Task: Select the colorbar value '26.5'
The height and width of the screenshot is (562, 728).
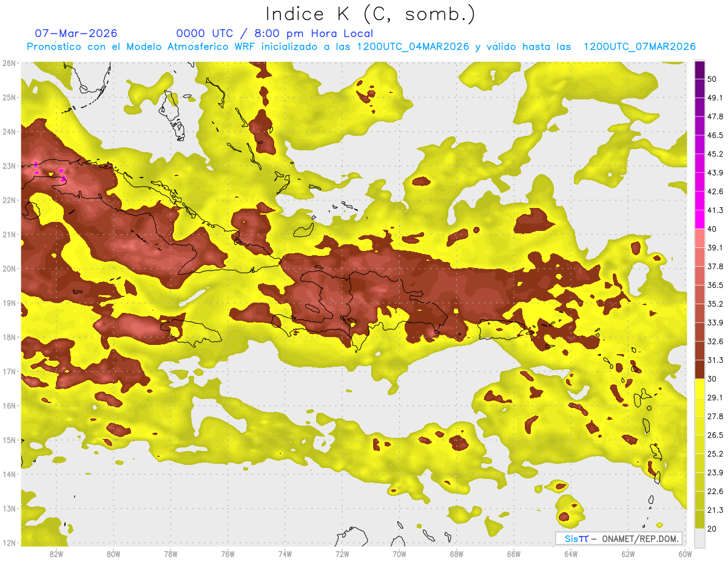Action: (715, 435)
